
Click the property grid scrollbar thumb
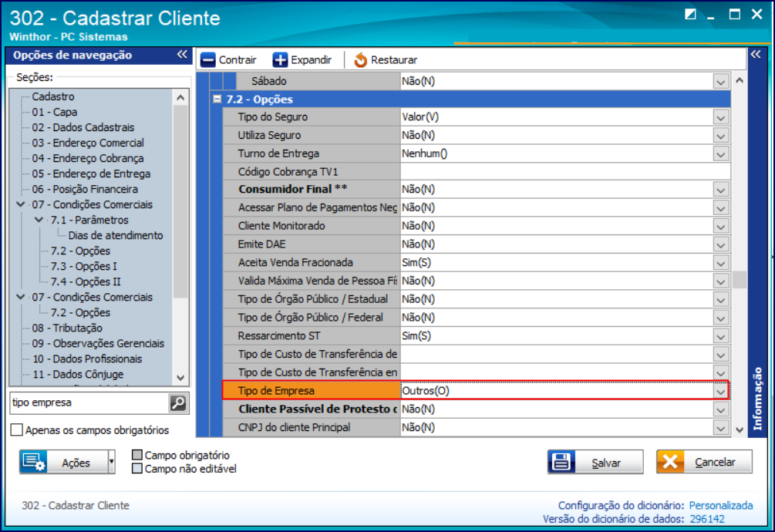coord(740,280)
